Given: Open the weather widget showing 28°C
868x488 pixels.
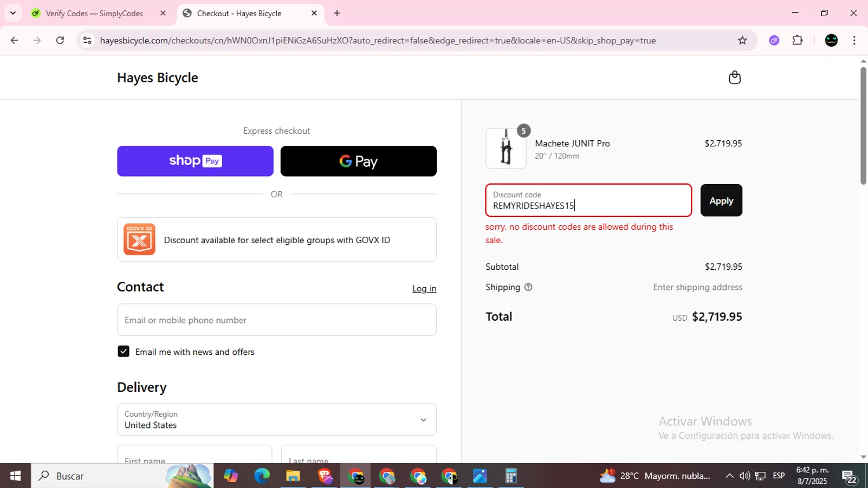Looking at the screenshot, I should pyautogui.click(x=655, y=476).
